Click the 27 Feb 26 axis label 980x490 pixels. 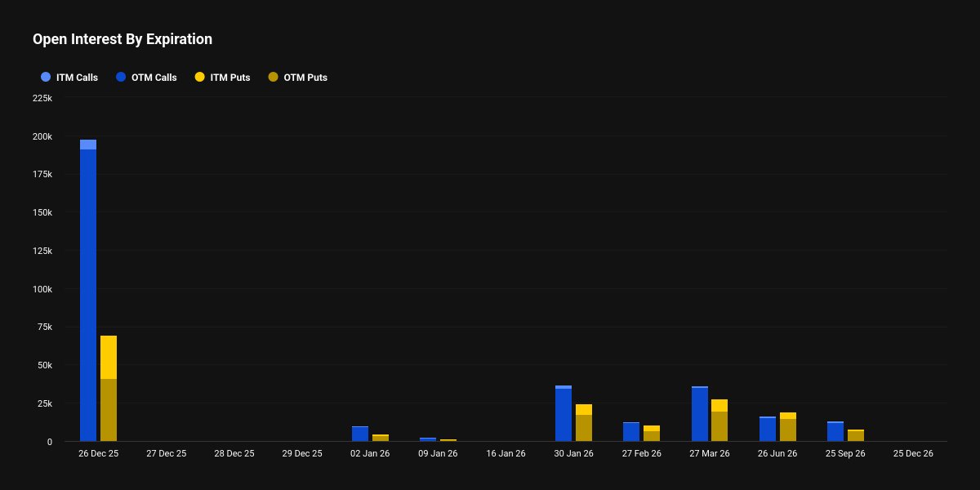coord(641,453)
